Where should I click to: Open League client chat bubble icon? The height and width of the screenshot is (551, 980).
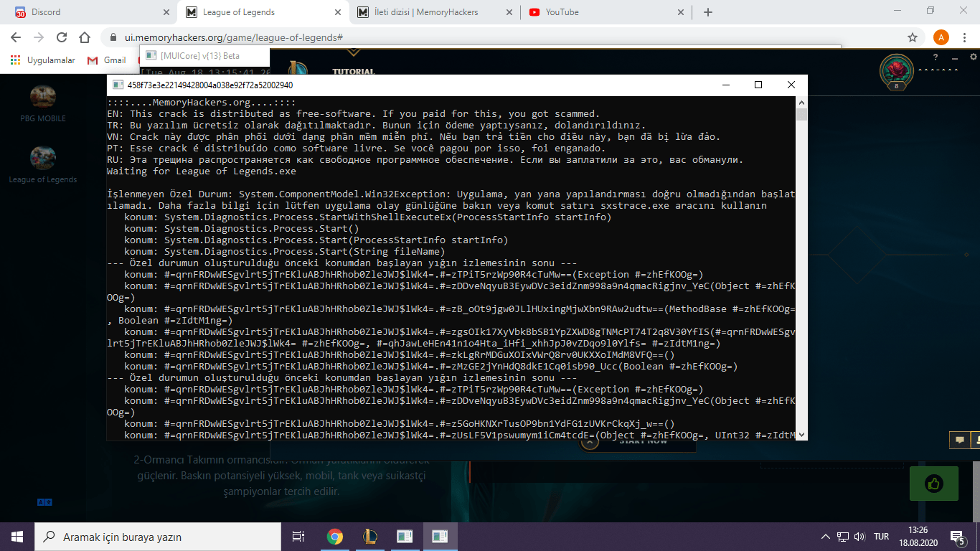(958, 439)
